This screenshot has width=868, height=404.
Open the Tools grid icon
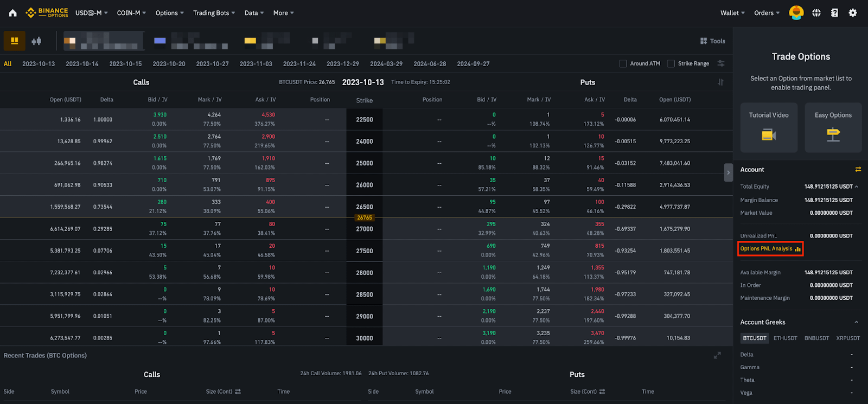pos(704,41)
